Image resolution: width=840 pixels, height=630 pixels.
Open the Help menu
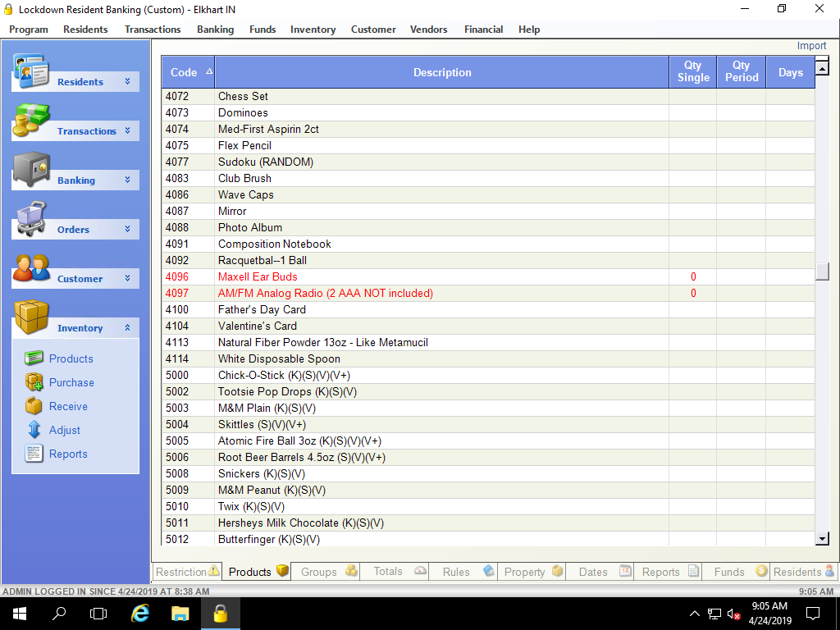[529, 30]
